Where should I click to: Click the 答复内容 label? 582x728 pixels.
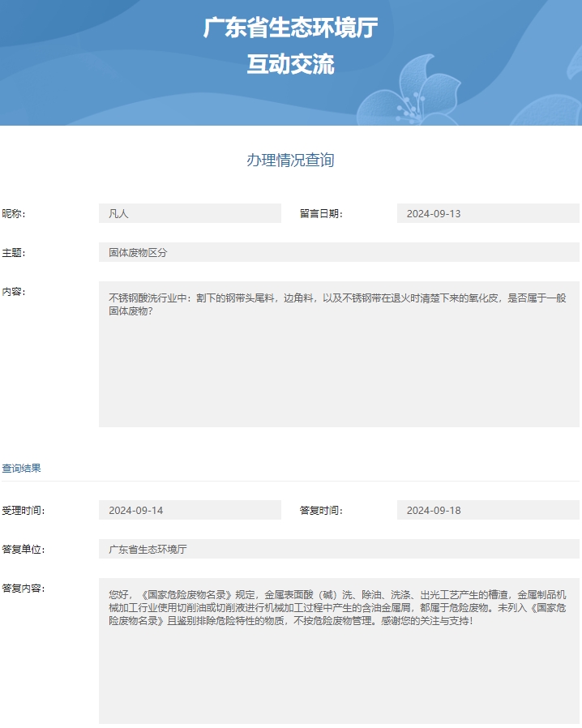click(x=23, y=589)
